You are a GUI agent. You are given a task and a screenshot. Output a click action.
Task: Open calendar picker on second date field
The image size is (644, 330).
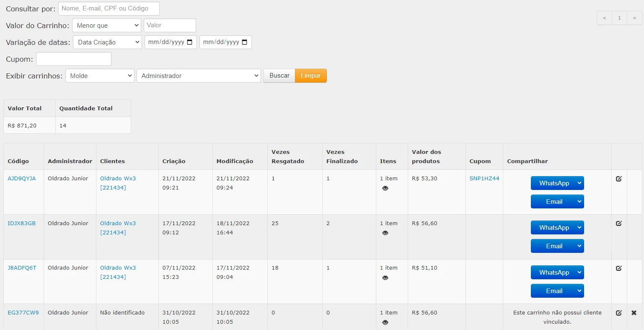[245, 42]
